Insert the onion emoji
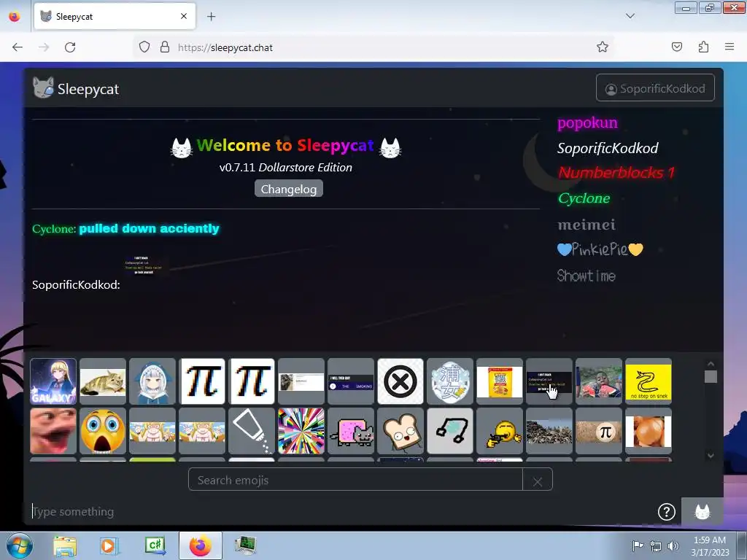The height and width of the screenshot is (560, 747). click(649, 431)
